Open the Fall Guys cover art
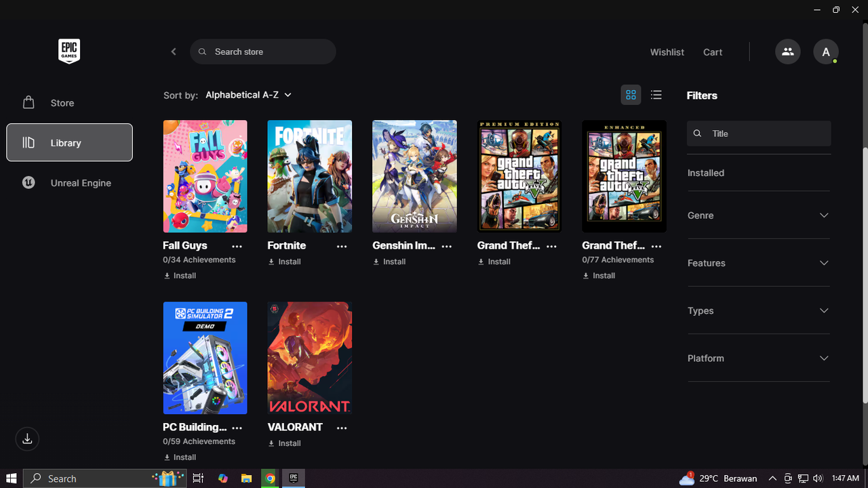 (205, 176)
